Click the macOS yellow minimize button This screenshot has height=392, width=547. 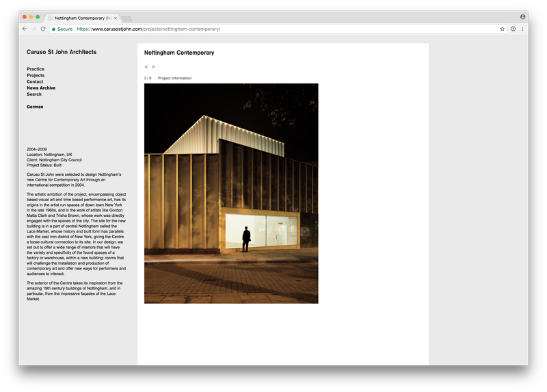(31, 16)
